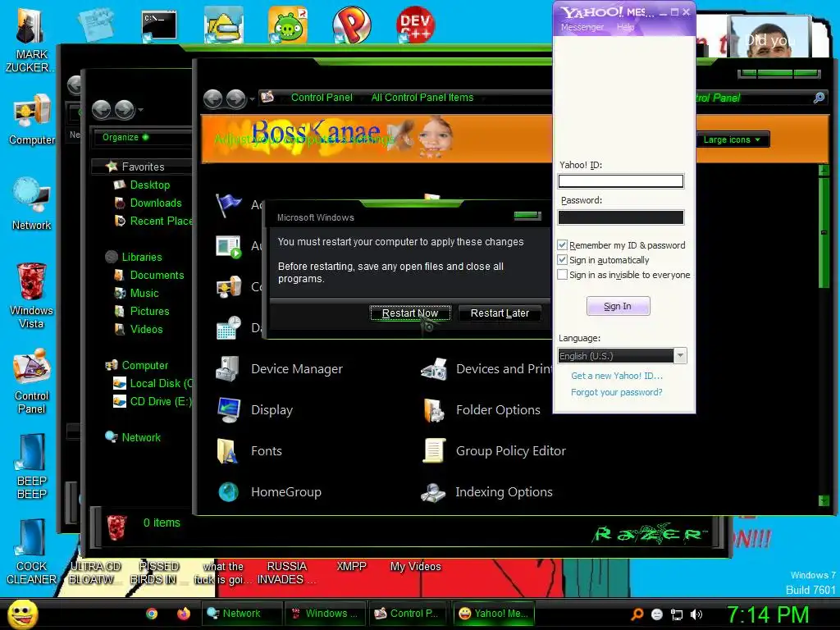The height and width of the screenshot is (630, 840).
Task: Click the Control Panel scrollbar up arrow
Action: click(x=824, y=171)
